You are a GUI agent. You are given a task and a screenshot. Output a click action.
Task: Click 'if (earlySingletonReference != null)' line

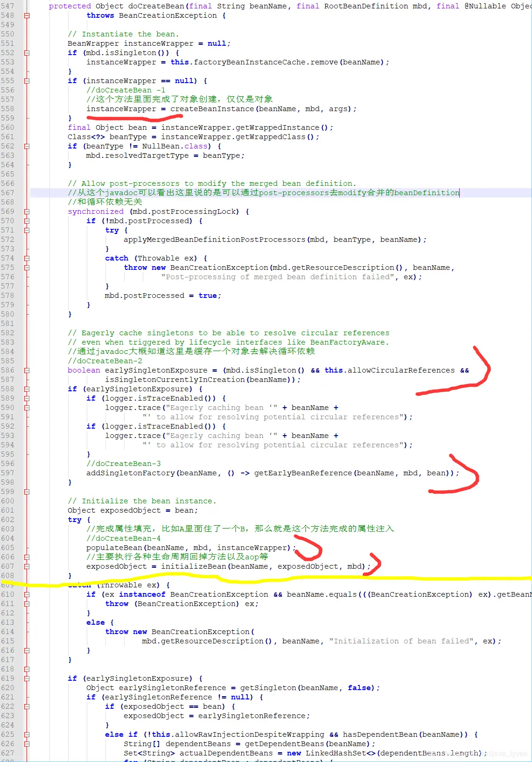[175, 697]
